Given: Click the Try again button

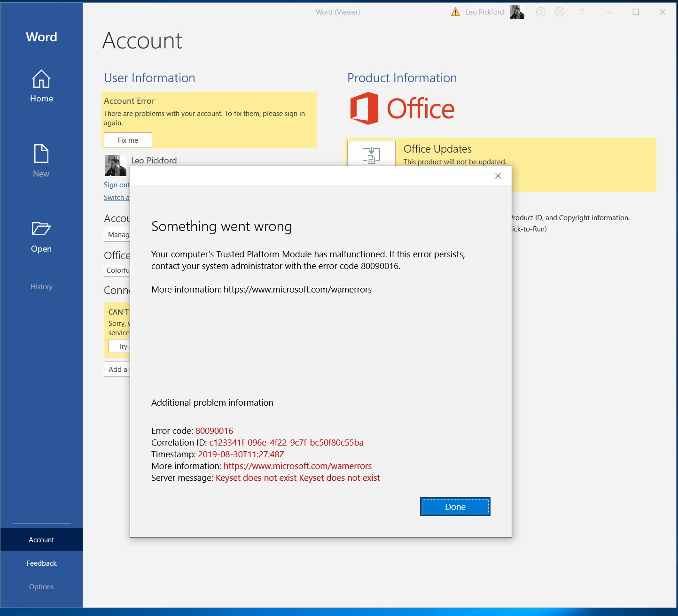Looking at the screenshot, I should tap(119, 346).
